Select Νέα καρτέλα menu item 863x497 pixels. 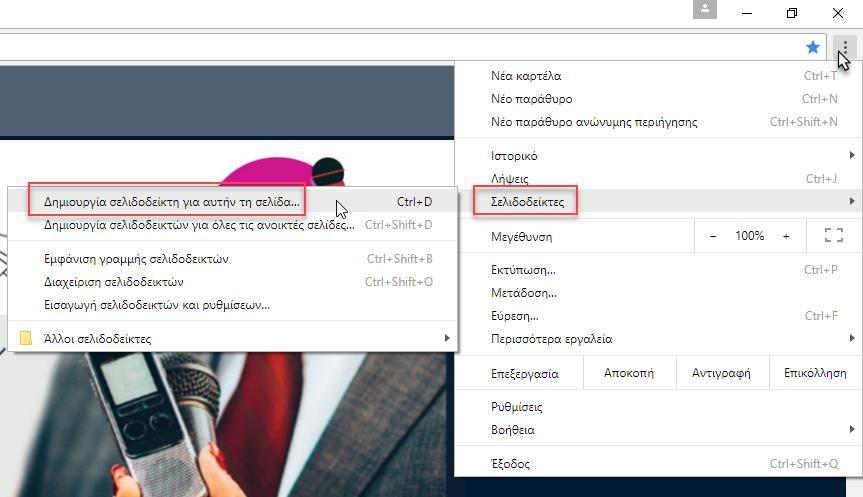[x=658, y=76]
